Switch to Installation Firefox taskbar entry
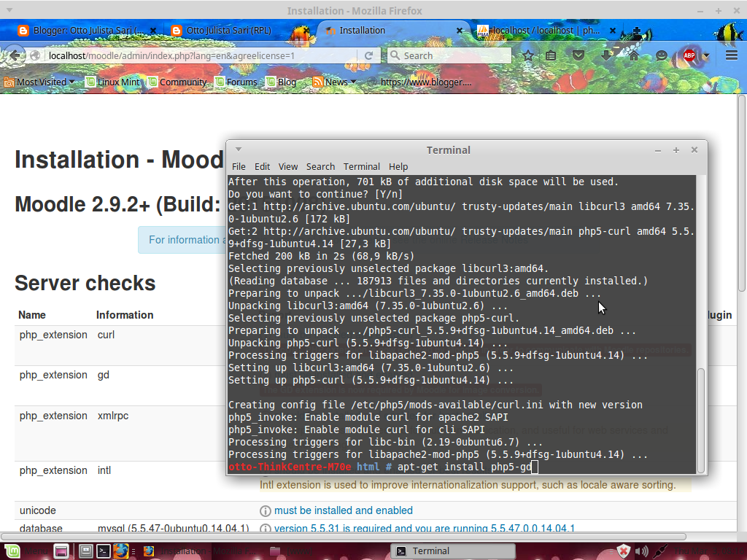Screen dimensions: 747x560 [x=200, y=551]
